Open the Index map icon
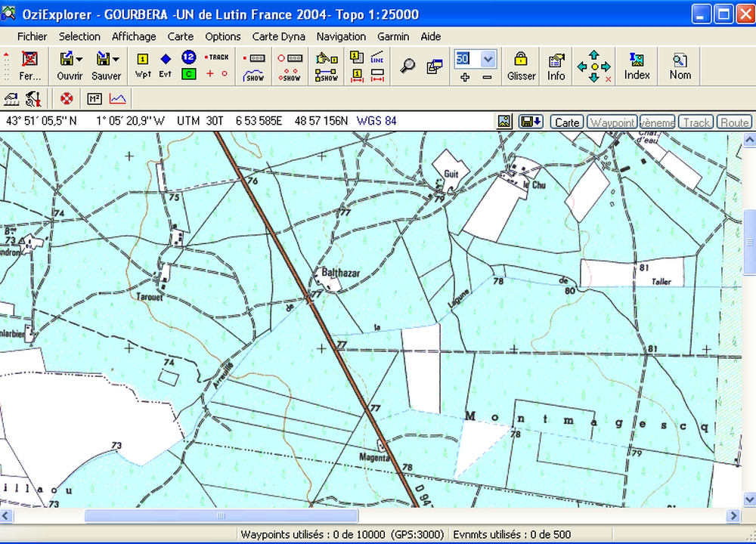The width and height of the screenshot is (756, 544). (x=637, y=66)
